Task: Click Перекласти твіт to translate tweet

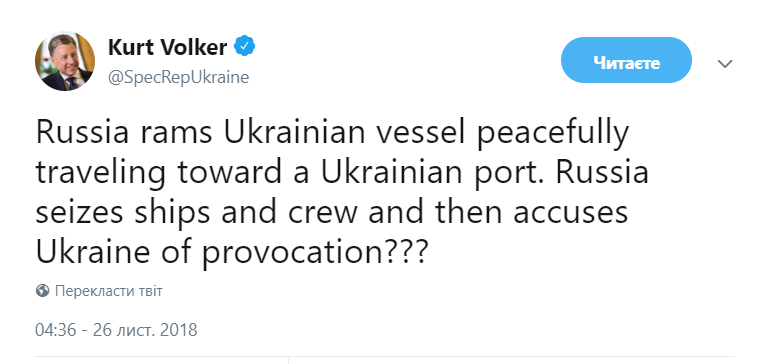Action: [x=109, y=291]
